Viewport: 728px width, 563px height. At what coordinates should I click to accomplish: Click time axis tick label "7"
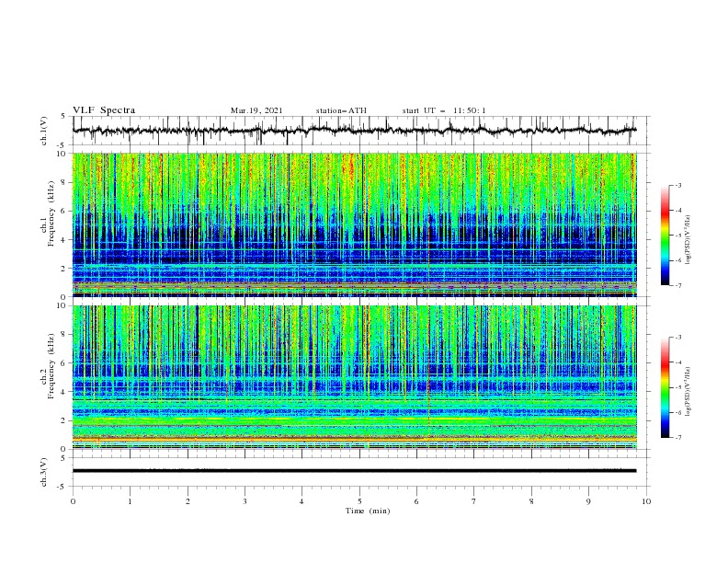[x=474, y=501]
